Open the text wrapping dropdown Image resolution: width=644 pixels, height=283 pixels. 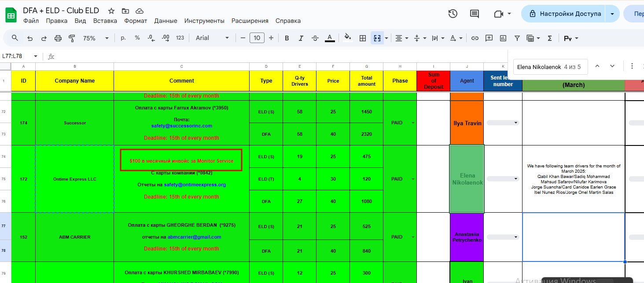coord(438,38)
